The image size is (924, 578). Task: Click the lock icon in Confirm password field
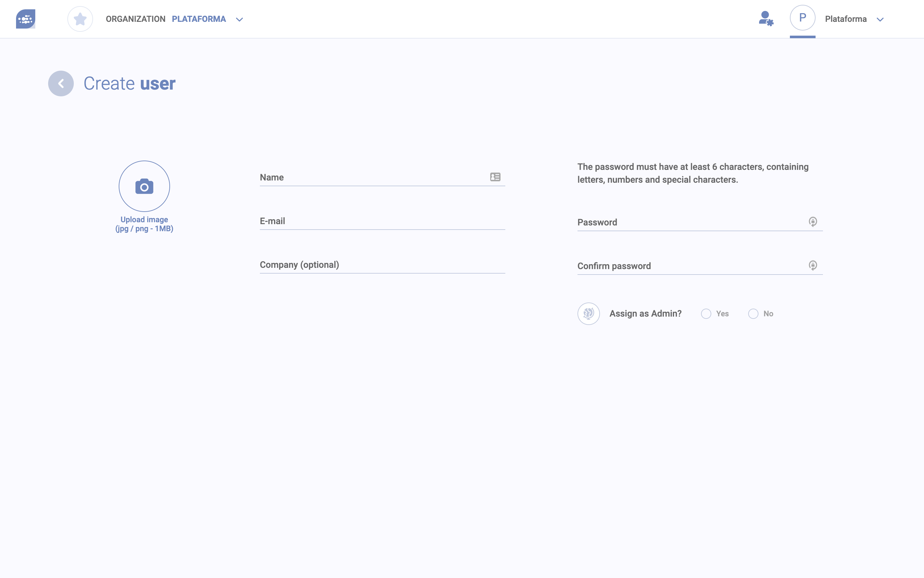813,265
